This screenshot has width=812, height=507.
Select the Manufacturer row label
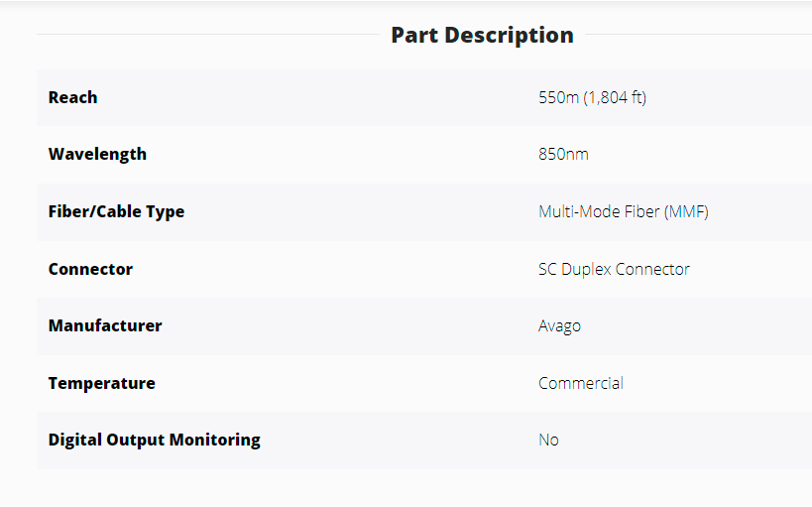pyautogui.click(x=104, y=325)
